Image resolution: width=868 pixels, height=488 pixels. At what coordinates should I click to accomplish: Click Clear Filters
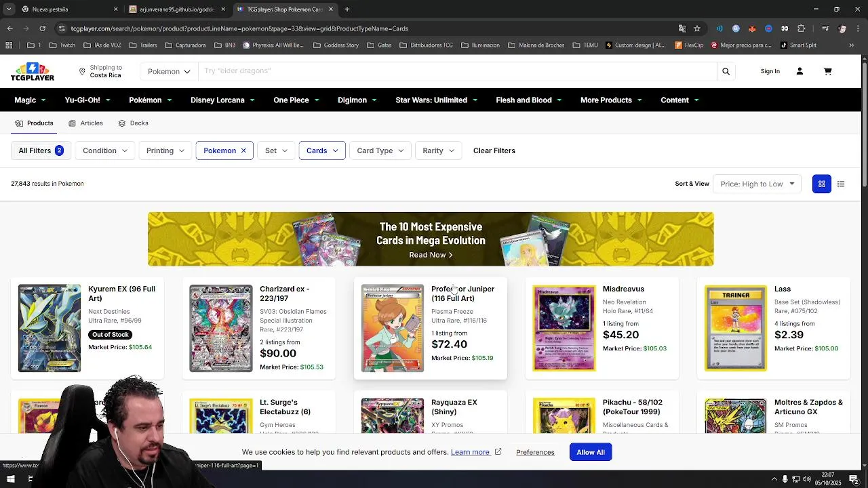click(x=494, y=150)
